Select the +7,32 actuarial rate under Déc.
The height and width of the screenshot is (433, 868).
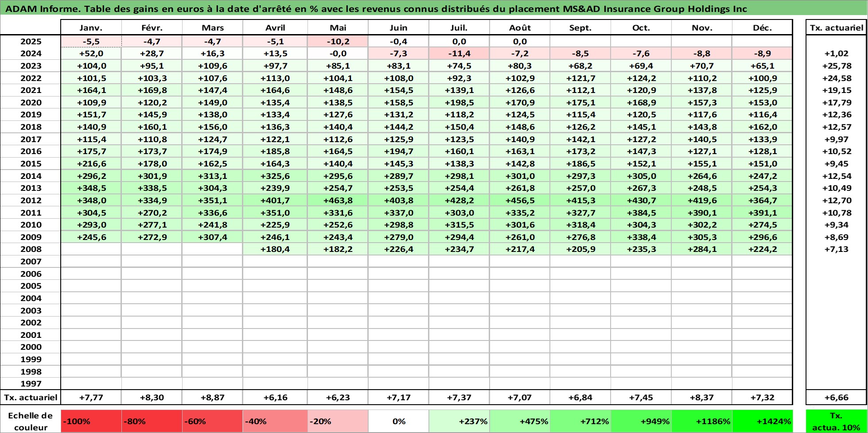(762, 398)
